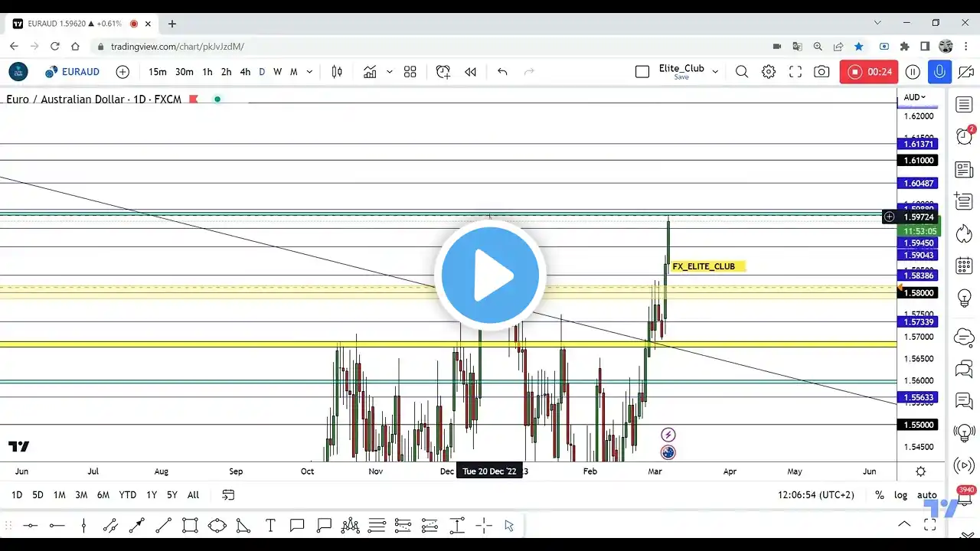Open the Calendar panel icon
980x551 pixels.
tap(964, 266)
